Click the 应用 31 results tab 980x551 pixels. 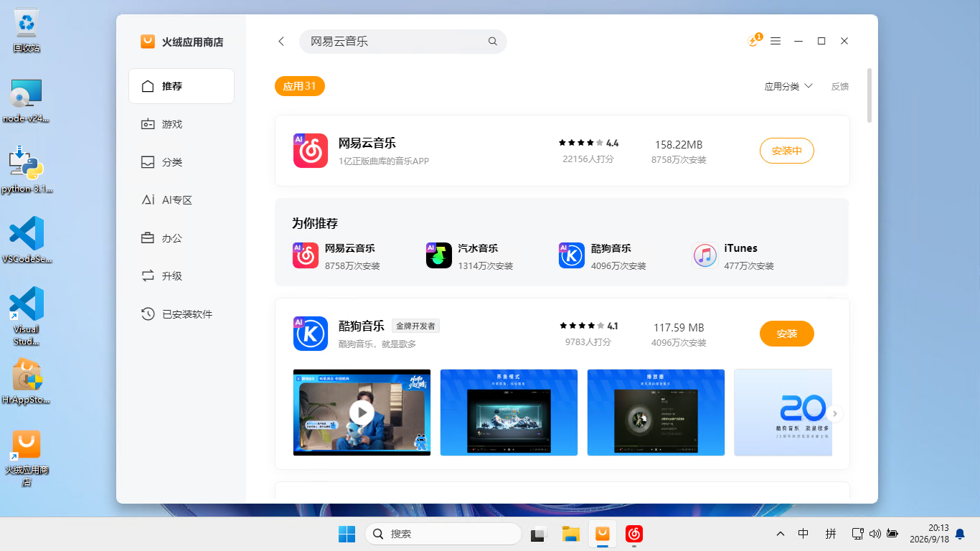(x=300, y=86)
